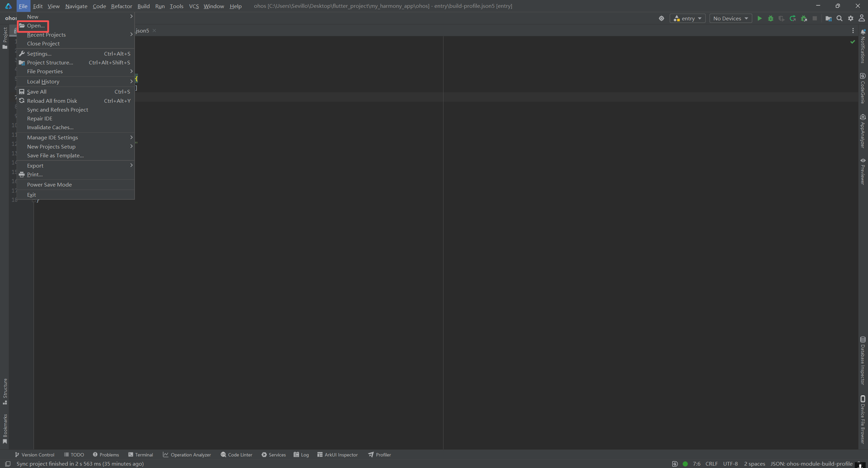This screenshot has width=868, height=468.
Task: Open the Device File Browser panel
Action: tap(863, 420)
